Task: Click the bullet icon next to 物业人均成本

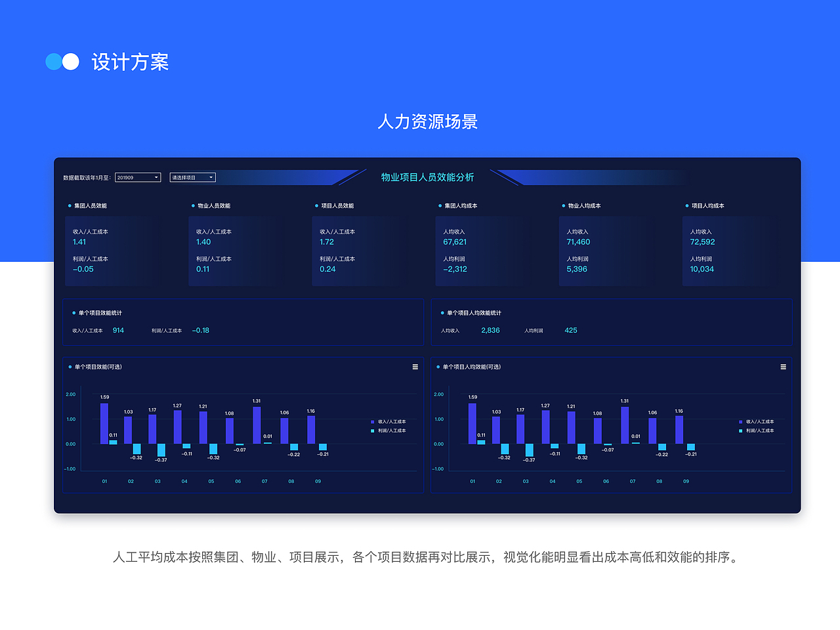Action: coord(562,205)
